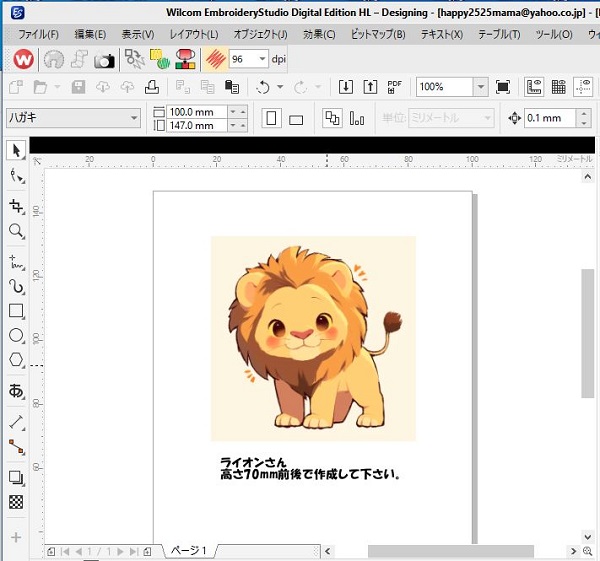Select the Ellipse tool
The height and width of the screenshot is (561, 600).
16,335
